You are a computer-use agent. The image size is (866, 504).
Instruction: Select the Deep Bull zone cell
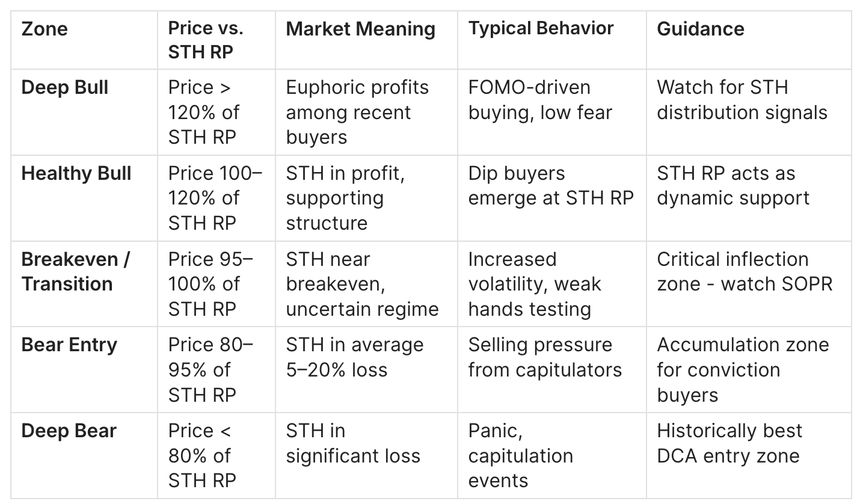tap(65, 88)
